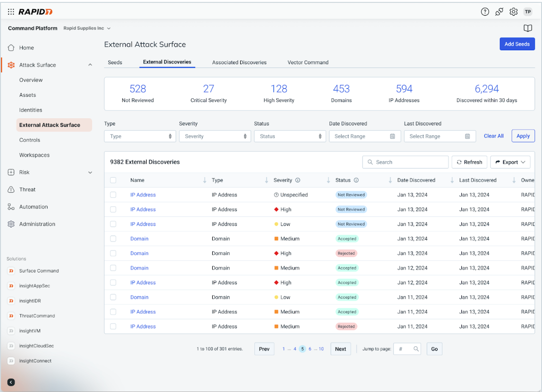Expand the Risk section in sidebar
This screenshot has height=392, width=542.
pyautogui.click(x=90, y=173)
